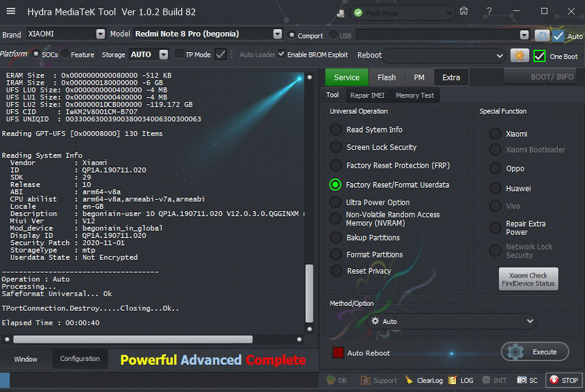Switch to the Extra tab
Screen dimensions: 585x392
[451, 77]
